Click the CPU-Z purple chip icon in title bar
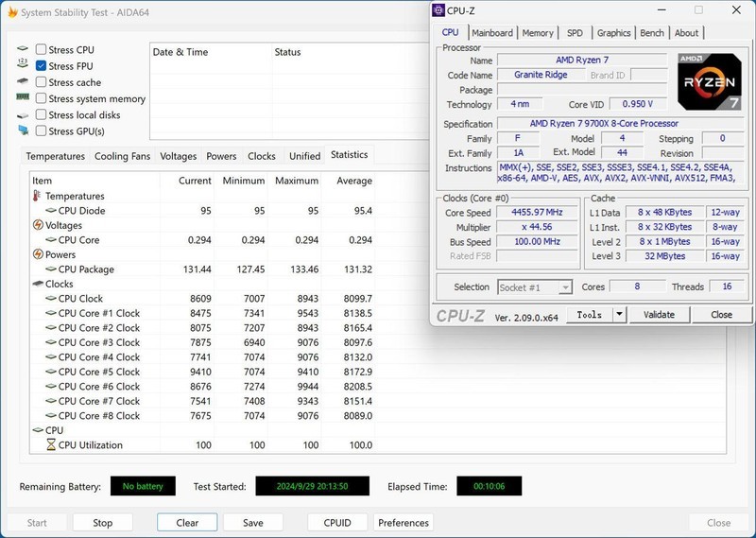This screenshot has height=538, width=756. point(438,9)
